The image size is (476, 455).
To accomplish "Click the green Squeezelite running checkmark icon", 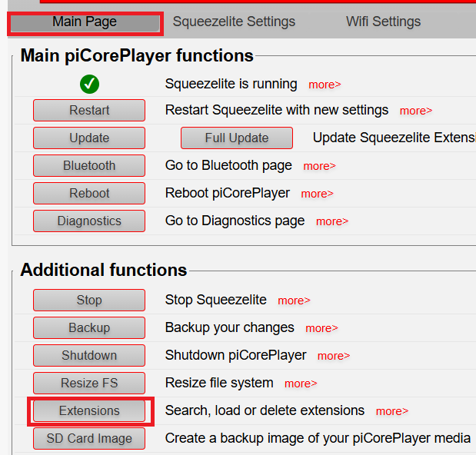I will pyautogui.click(x=89, y=84).
